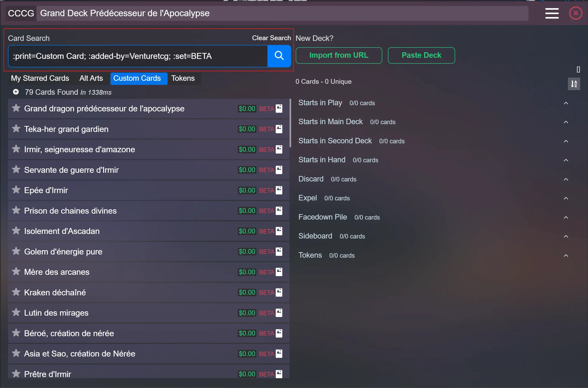Star Golem d'énergie pure
This screenshot has height=388, width=588.
16,251
